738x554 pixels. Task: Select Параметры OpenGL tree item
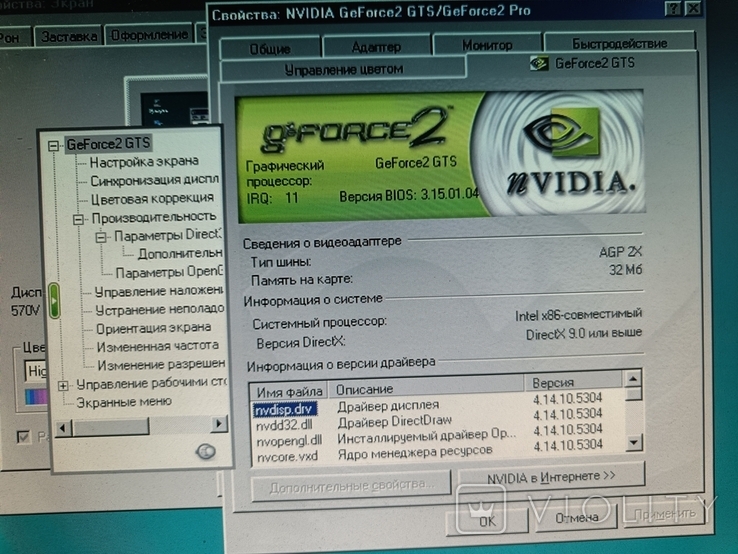(x=168, y=272)
